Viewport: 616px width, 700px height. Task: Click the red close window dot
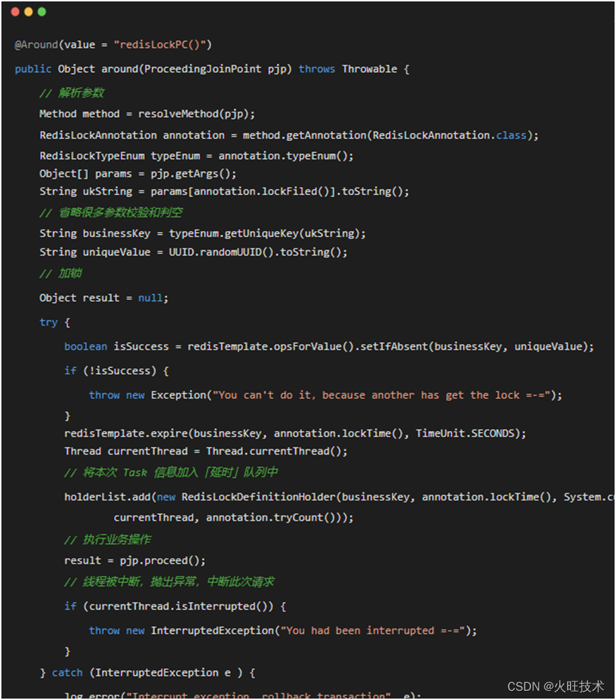pyautogui.click(x=15, y=12)
